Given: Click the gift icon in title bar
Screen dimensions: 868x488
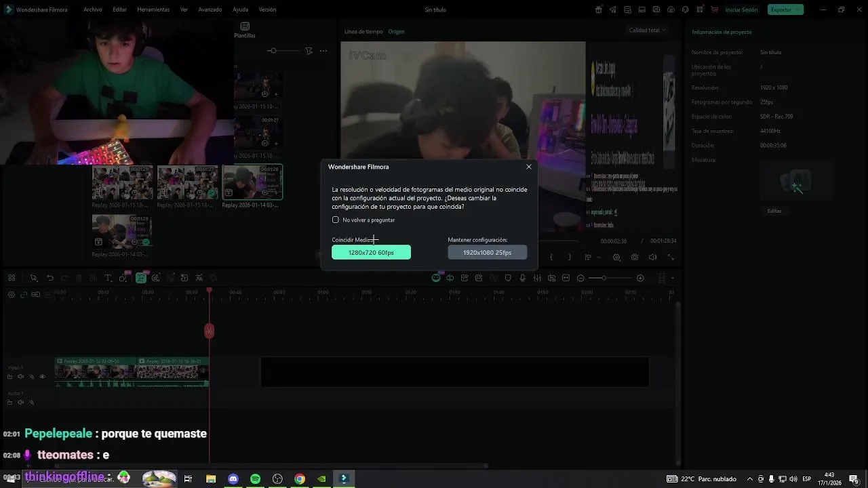Looking at the screenshot, I should pos(599,9).
